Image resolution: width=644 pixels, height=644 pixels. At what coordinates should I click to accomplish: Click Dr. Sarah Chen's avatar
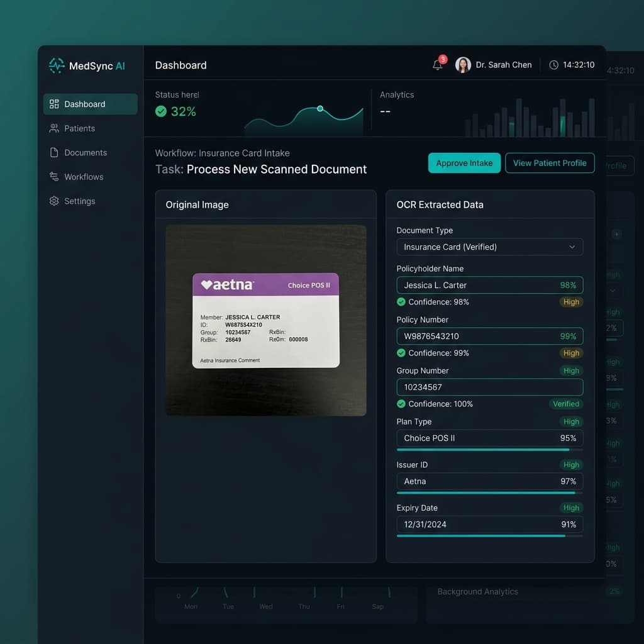click(463, 65)
